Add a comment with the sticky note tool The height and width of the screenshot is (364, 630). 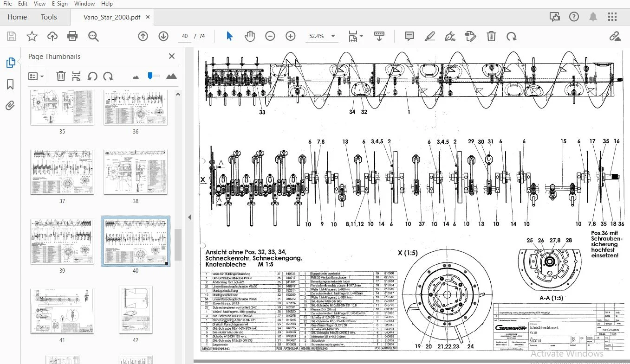click(x=409, y=36)
